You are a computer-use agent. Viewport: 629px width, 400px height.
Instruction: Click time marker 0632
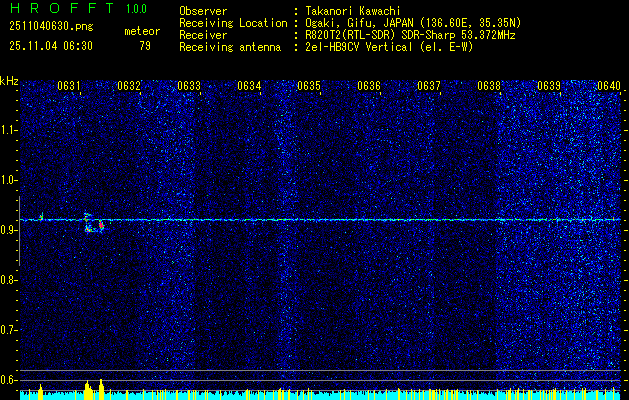(x=129, y=86)
